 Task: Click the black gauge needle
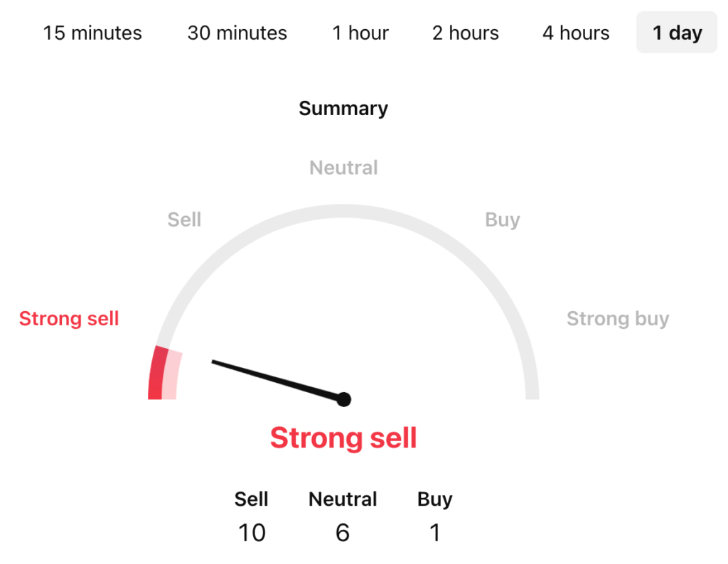277,380
